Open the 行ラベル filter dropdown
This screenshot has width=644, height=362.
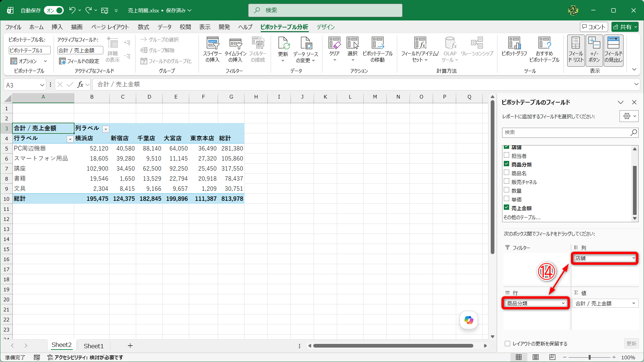click(x=70, y=139)
